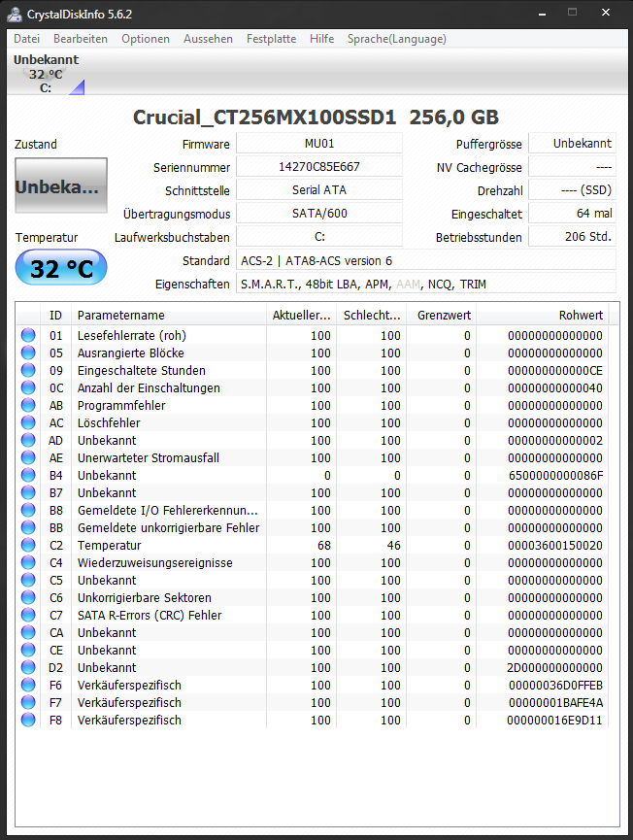Select the Lesefehlerrate (roh) parameter name
Viewport: 633px width, 840px height.
point(132,335)
